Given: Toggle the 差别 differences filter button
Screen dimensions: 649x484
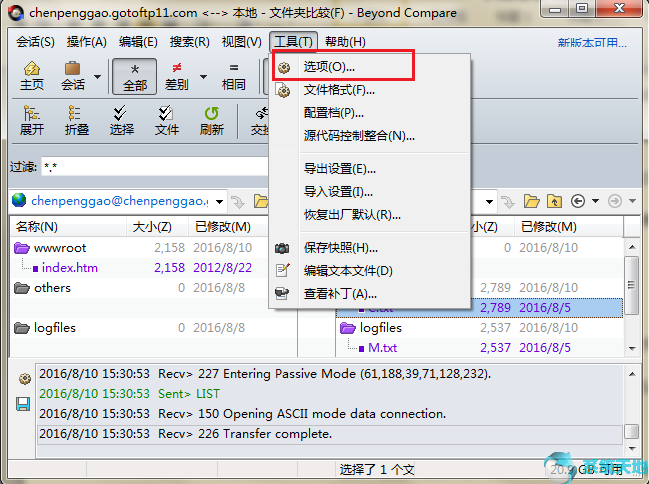Looking at the screenshot, I should tap(177, 77).
